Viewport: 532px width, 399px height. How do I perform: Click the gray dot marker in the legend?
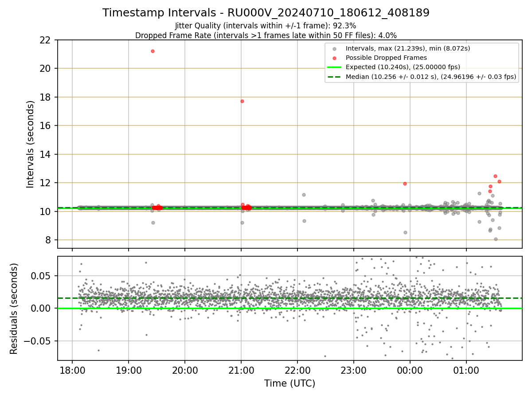click(x=335, y=49)
